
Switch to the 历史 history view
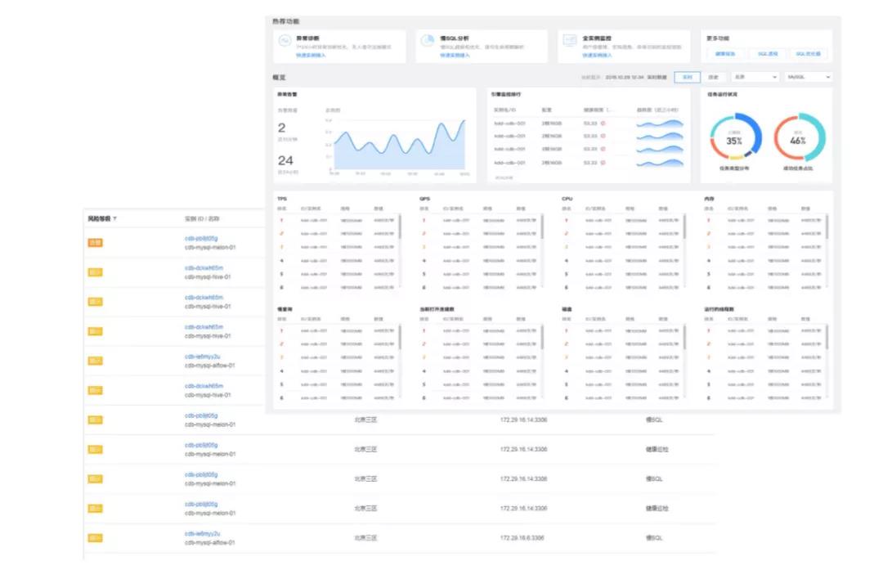coord(713,77)
